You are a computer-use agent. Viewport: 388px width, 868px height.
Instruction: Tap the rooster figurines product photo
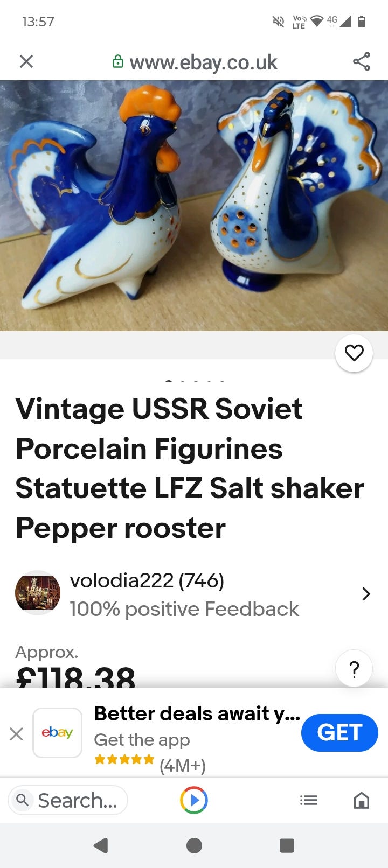pyautogui.click(x=194, y=206)
